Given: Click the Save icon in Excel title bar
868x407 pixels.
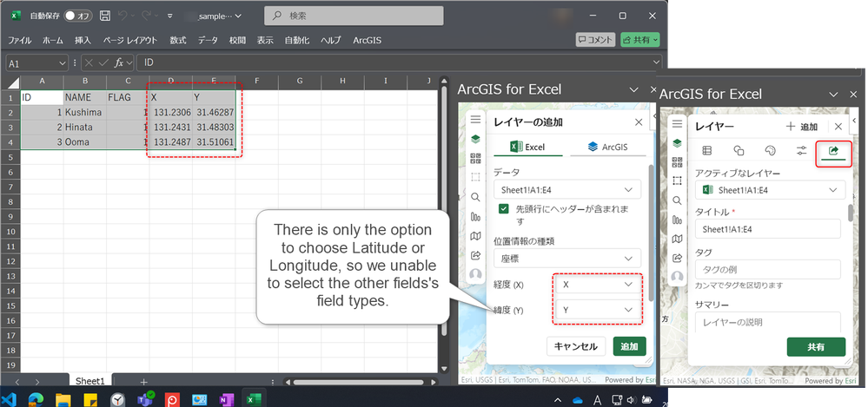Looking at the screenshot, I should [105, 16].
